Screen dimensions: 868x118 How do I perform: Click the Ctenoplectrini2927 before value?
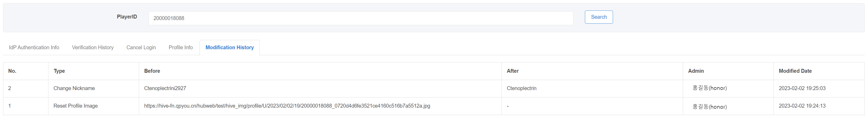[x=165, y=88]
